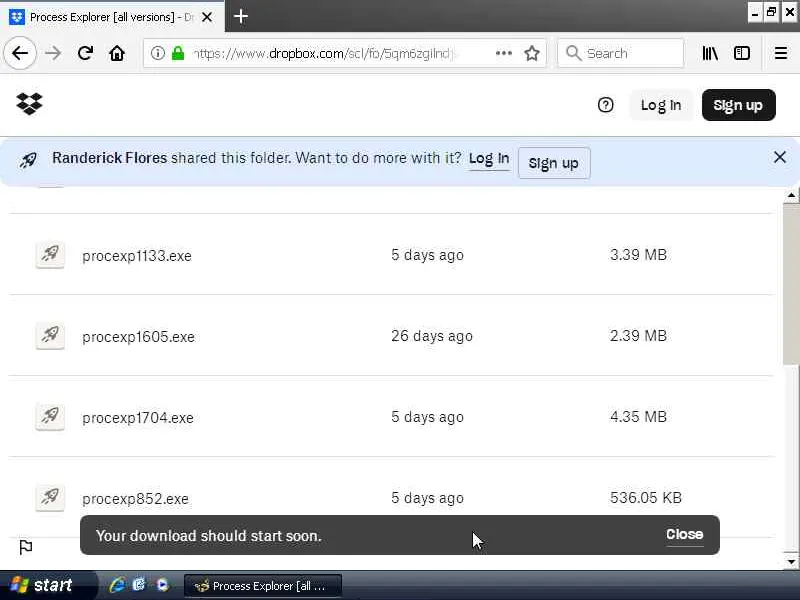Click the third quick launch media icon
This screenshot has height=600, width=800.
pyautogui.click(x=162, y=585)
